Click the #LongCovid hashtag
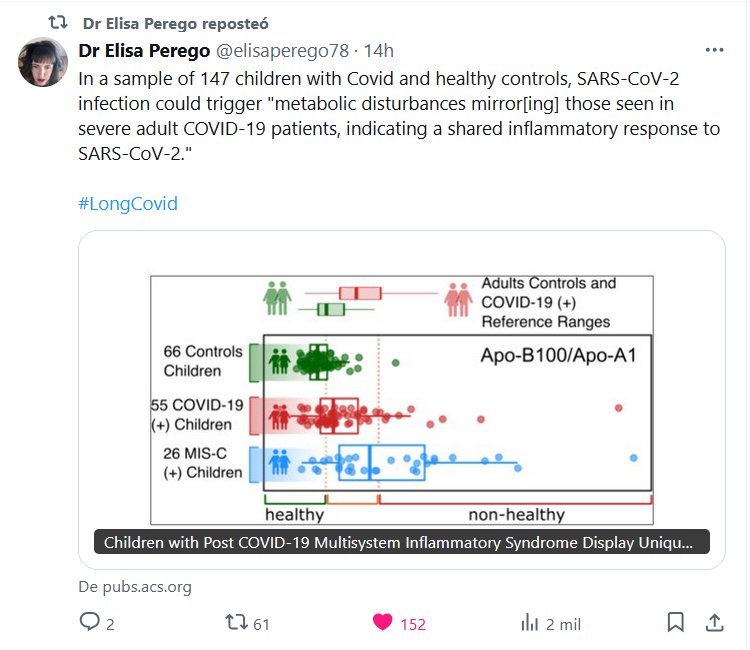This screenshot has height=650, width=750. point(127,203)
